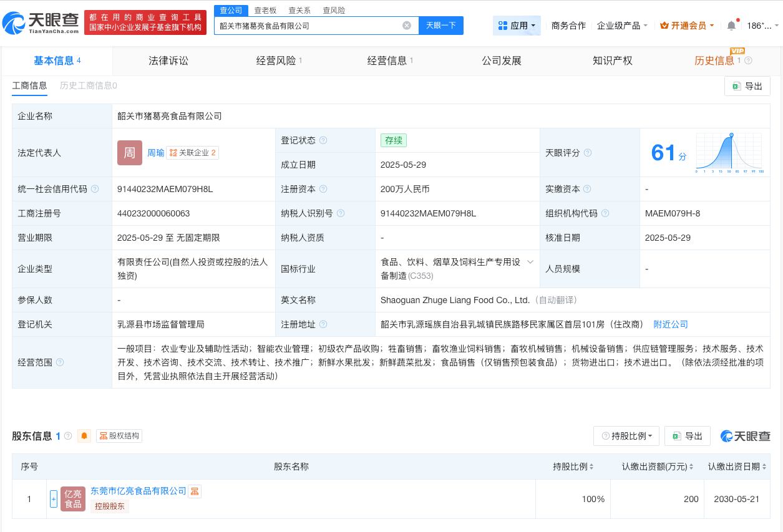Open the 知识产权 section
Viewport: 783px width, 532px height.
coord(612,60)
